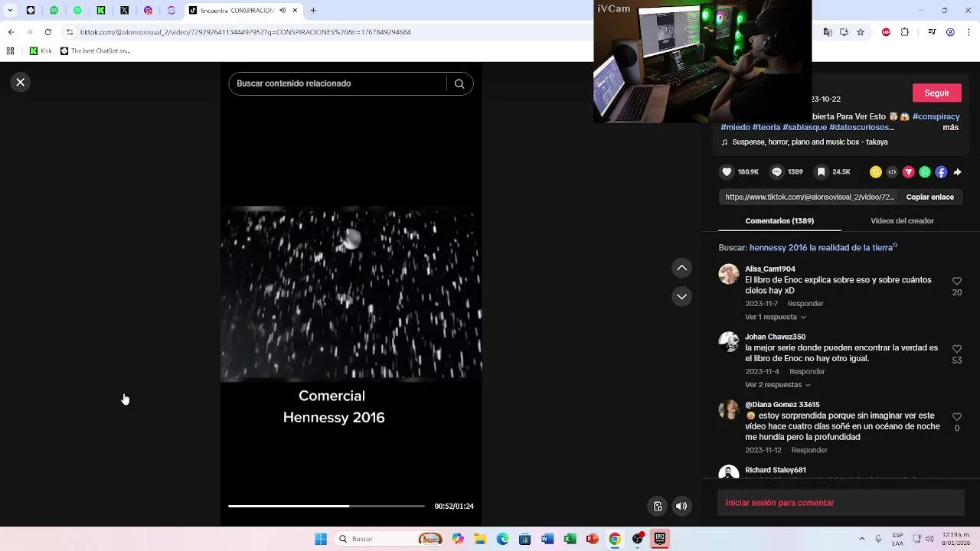The height and width of the screenshot is (551, 980).
Task: Seek on the video progress bar
Action: tap(326, 506)
